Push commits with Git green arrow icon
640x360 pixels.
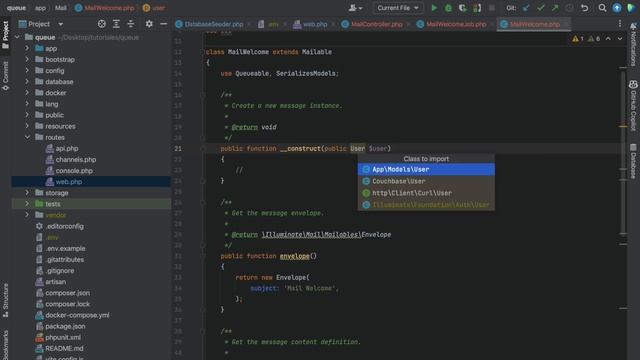pos(555,8)
